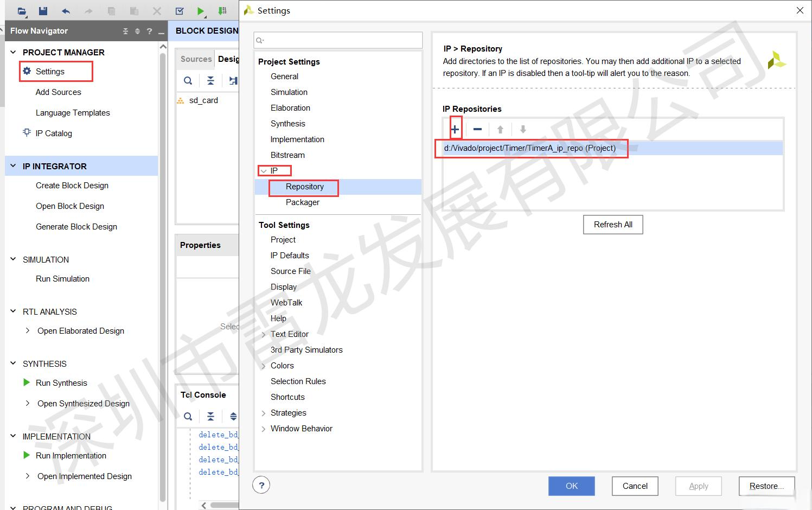The image size is (812, 510).
Task: Collapse the RTL ANALYSIS section
Action: coord(14,311)
